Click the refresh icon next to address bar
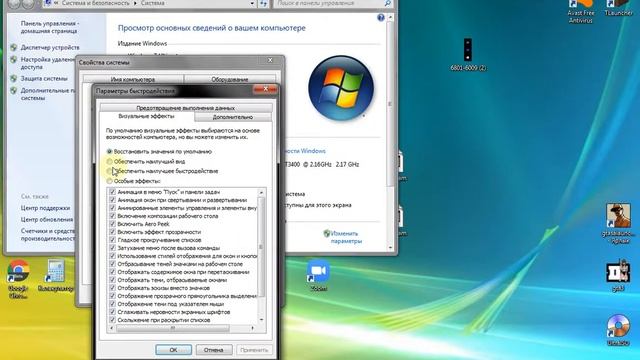This screenshot has width=640, height=360. coord(263,3)
